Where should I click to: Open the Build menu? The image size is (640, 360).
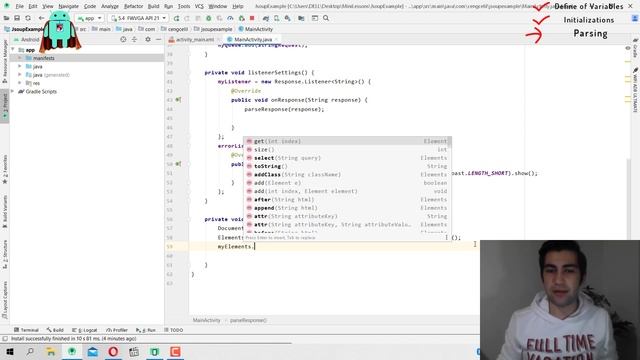click(x=153, y=7)
